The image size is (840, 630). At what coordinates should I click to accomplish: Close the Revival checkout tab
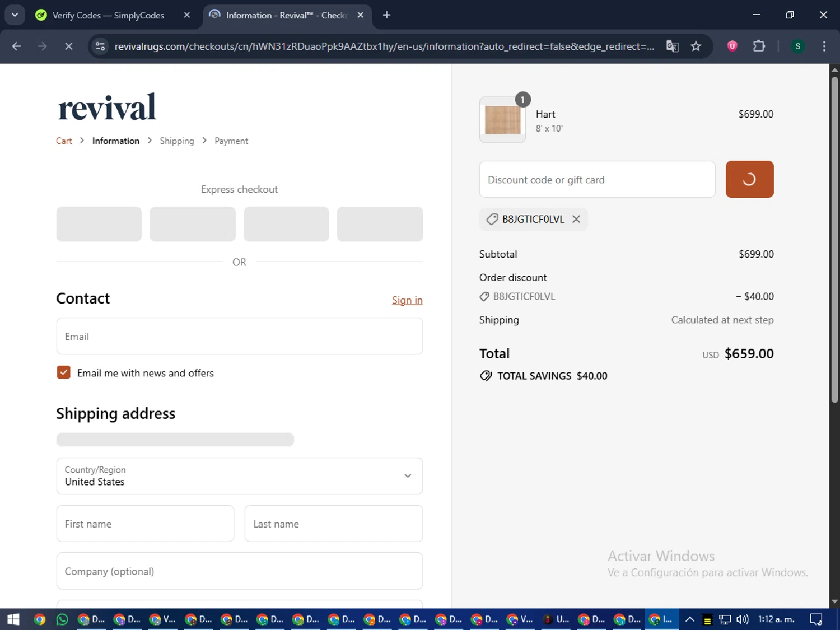tap(361, 15)
